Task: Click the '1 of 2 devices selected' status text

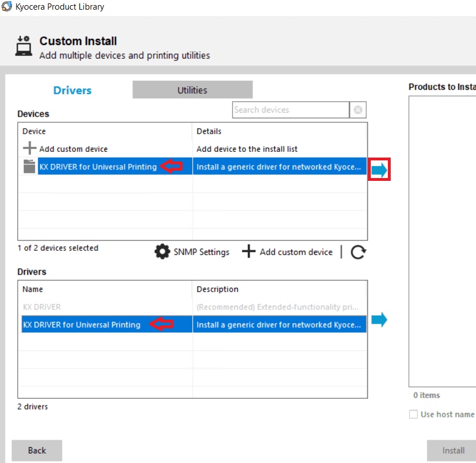Action: tap(58, 248)
